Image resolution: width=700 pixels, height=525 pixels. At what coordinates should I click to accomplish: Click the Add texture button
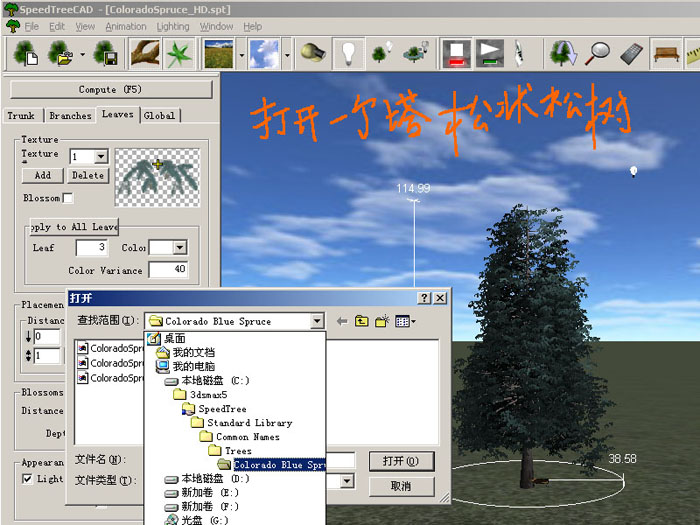43,175
